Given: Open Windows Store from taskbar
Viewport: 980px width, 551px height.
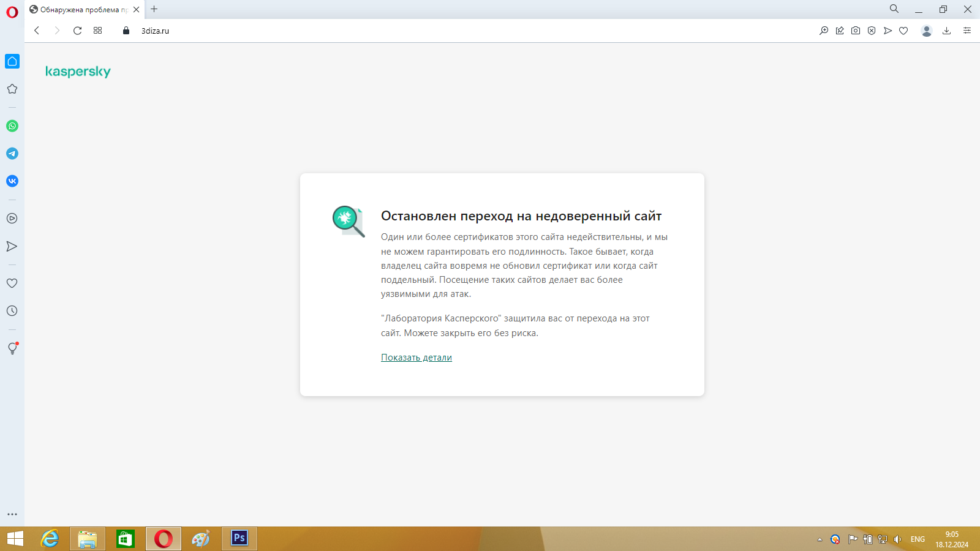Looking at the screenshot, I should pos(126,539).
